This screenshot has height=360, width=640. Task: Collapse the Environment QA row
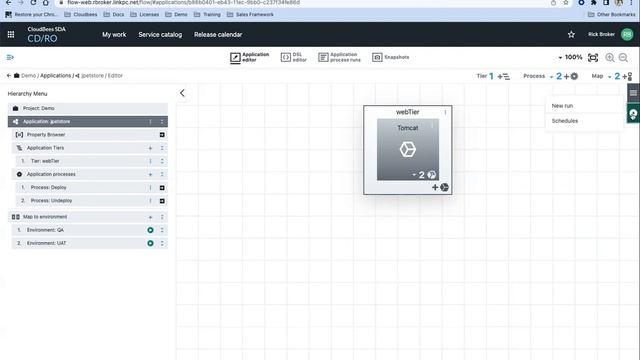point(162,230)
